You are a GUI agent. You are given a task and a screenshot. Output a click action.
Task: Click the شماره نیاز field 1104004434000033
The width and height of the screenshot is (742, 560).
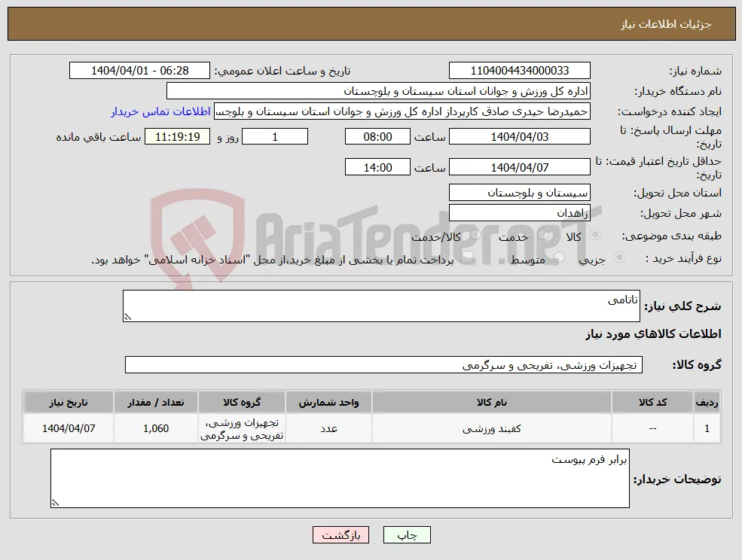[x=520, y=71]
